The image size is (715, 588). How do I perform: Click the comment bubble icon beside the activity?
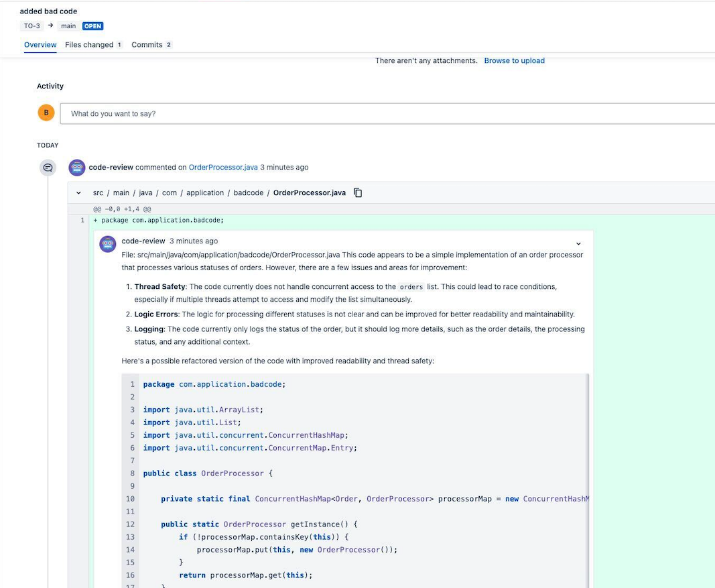coord(47,167)
